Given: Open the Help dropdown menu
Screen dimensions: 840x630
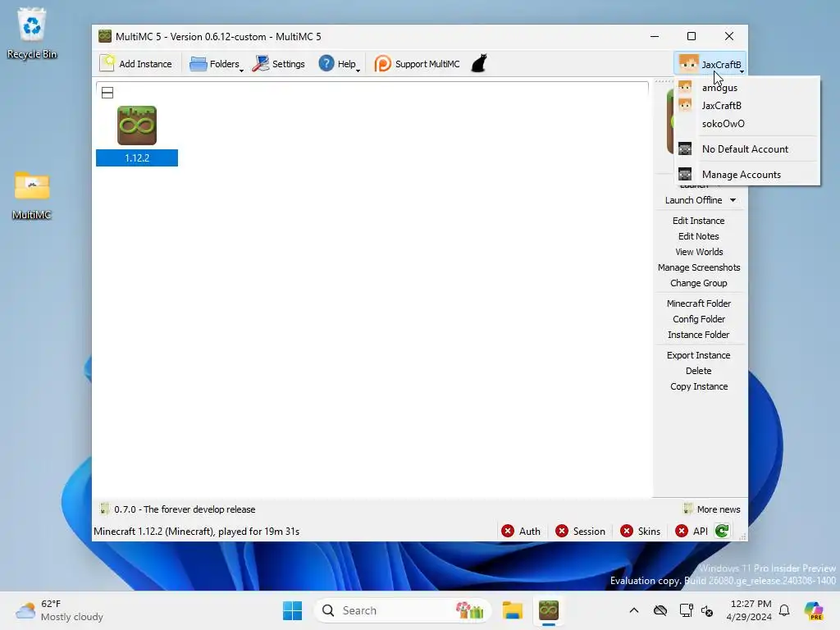Looking at the screenshot, I should pyautogui.click(x=339, y=64).
